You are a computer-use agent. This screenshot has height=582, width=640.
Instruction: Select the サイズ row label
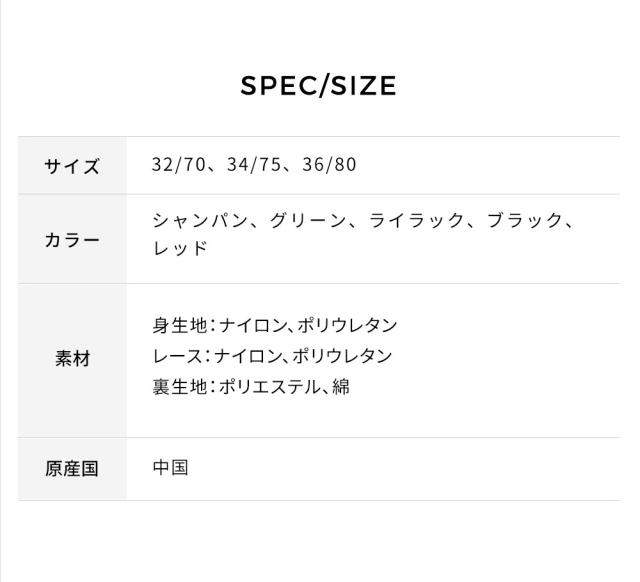click(72, 166)
